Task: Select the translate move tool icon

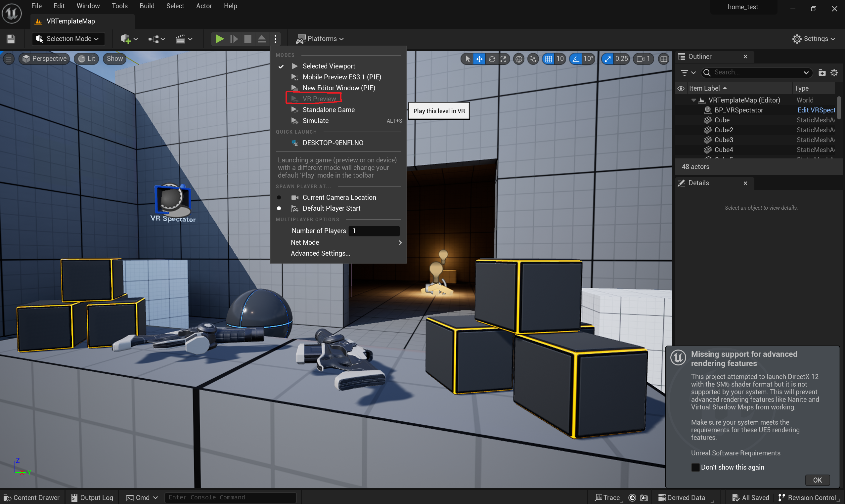Action: click(x=479, y=59)
